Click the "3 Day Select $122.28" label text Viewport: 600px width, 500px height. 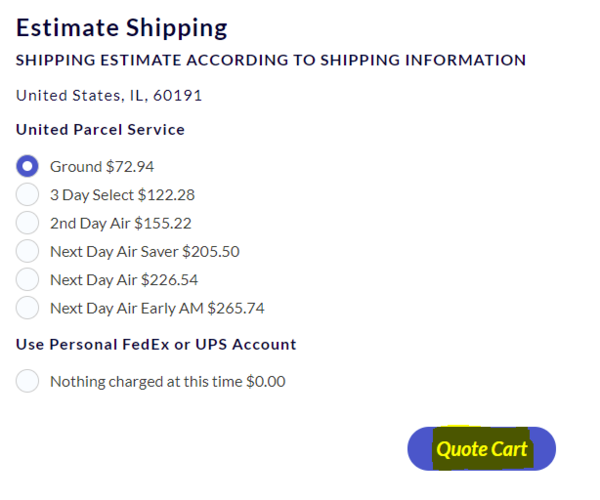tap(122, 195)
